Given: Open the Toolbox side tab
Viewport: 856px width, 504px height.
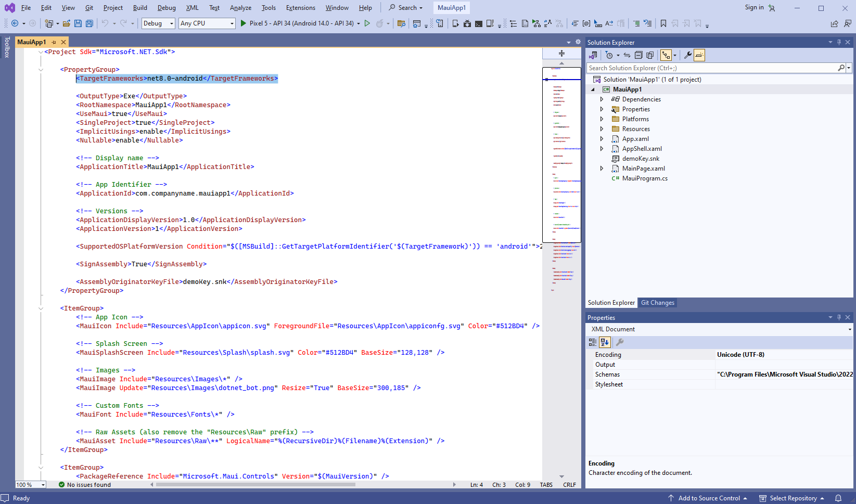Looking at the screenshot, I should tap(7, 47).
